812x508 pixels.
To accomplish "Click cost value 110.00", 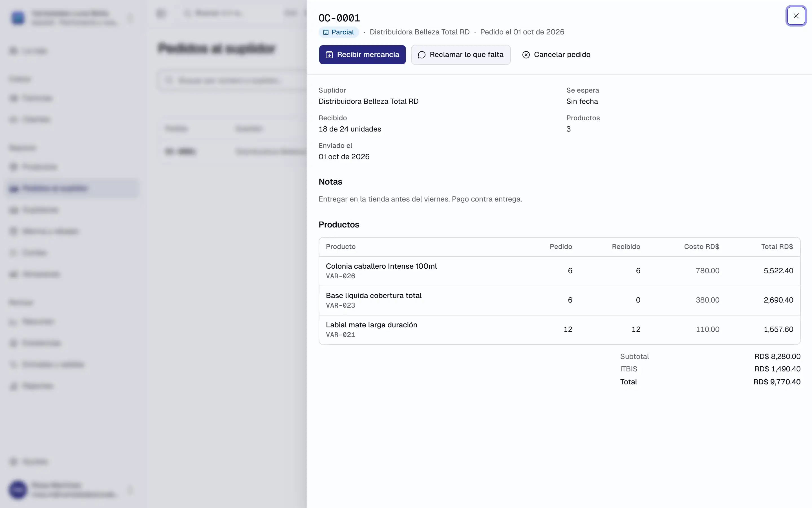I will click(707, 329).
